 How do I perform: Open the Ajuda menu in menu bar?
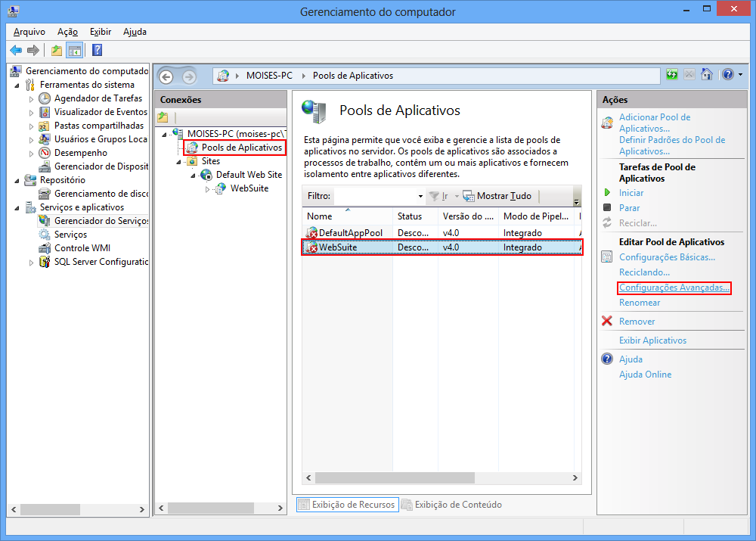tap(135, 32)
